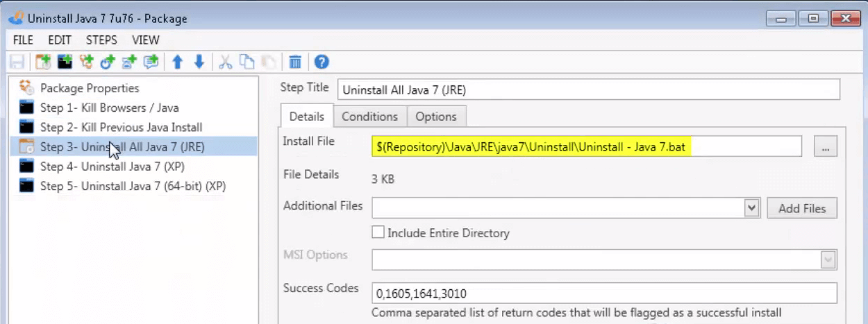Open the STEPS menu

(x=101, y=40)
